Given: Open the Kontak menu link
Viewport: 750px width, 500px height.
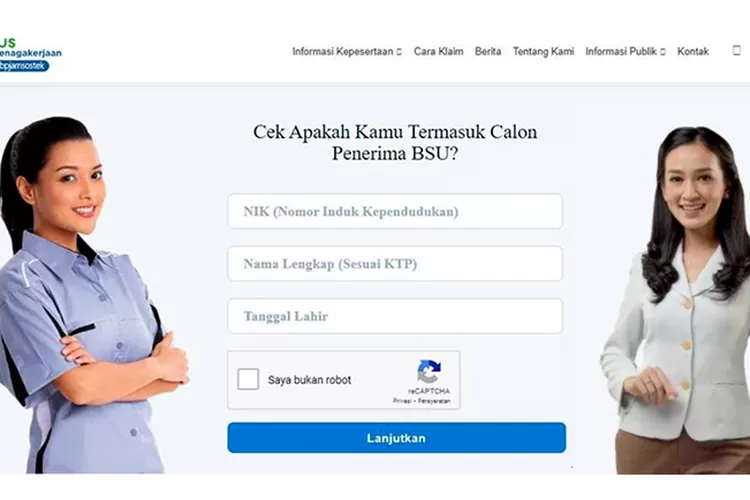Looking at the screenshot, I should pyautogui.click(x=693, y=51).
